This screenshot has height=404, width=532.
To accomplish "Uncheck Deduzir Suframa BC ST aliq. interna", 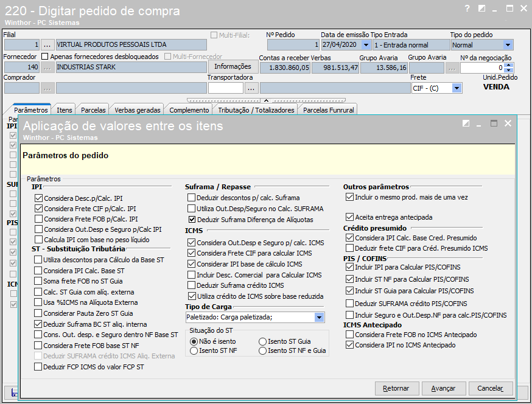I will pyautogui.click(x=38, y=324).
